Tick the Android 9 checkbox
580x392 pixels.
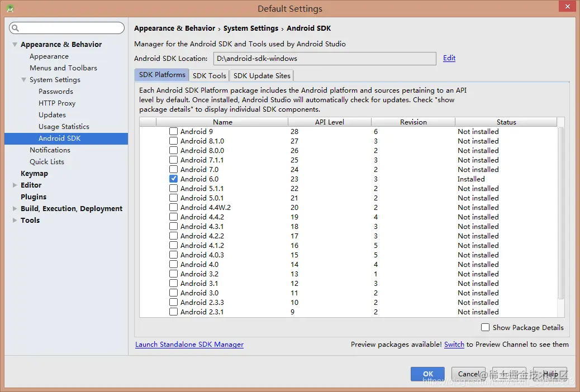(173, 131)
